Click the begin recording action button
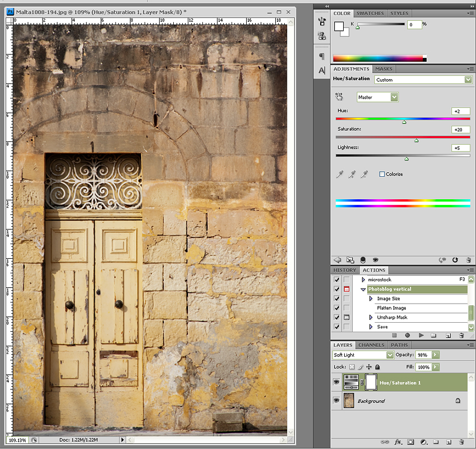476x449 pixels. tap(407, 336)
